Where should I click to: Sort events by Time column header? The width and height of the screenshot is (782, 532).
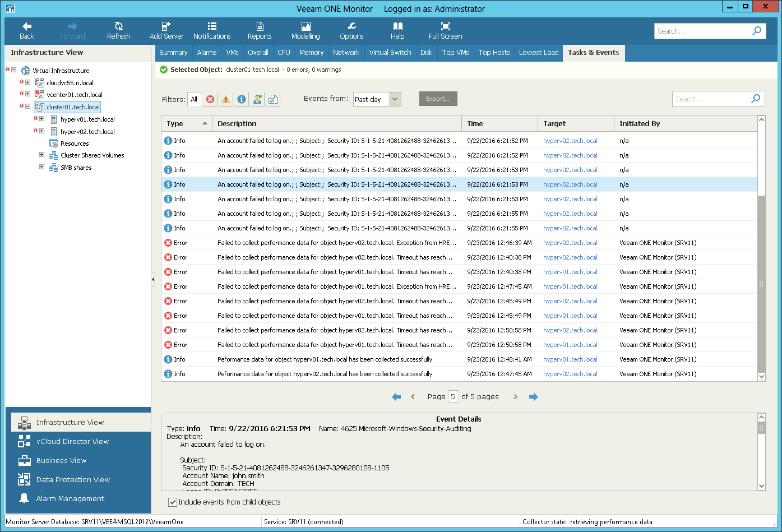tap(499, 124)
